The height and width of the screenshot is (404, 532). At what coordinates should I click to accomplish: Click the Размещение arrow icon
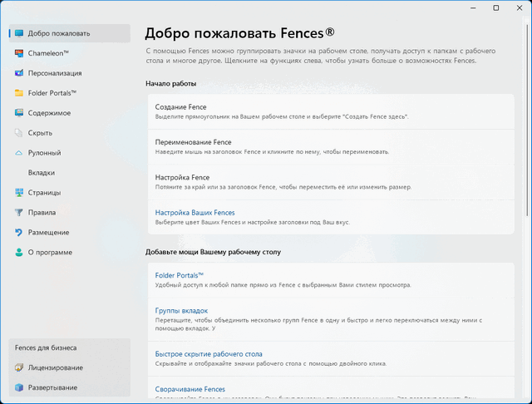coord(19,233)
